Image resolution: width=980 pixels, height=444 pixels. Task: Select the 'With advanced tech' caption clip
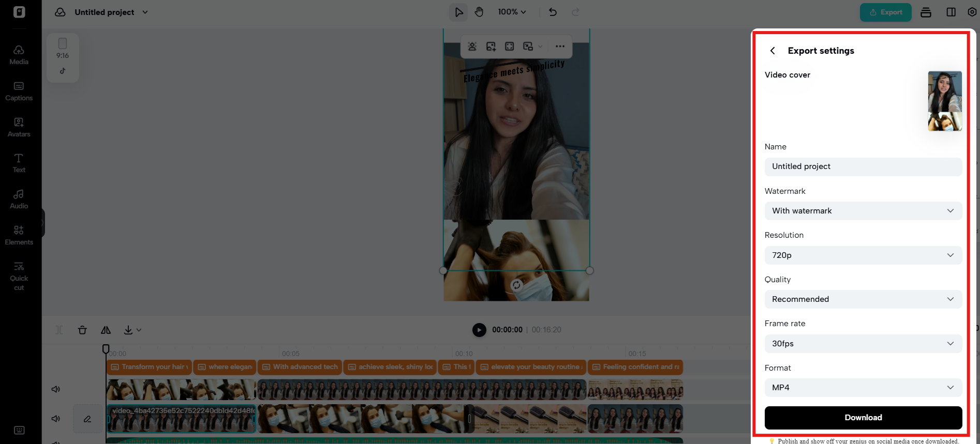coord(300,367)
